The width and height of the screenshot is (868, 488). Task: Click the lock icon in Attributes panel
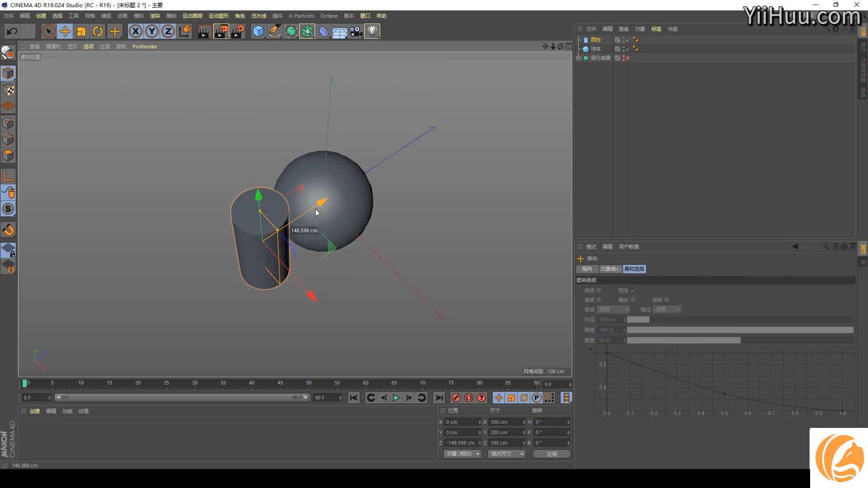[836, 247]
